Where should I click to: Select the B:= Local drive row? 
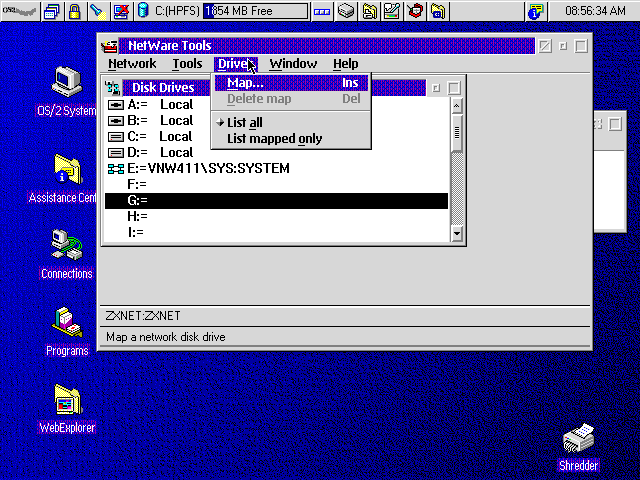[x=276, y=120]
